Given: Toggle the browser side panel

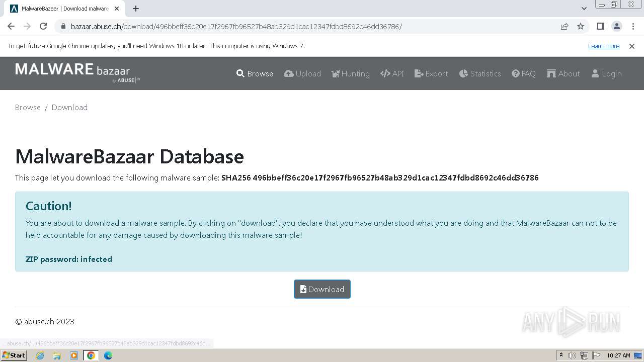Looking at the screenshot, I should point(600,27).
